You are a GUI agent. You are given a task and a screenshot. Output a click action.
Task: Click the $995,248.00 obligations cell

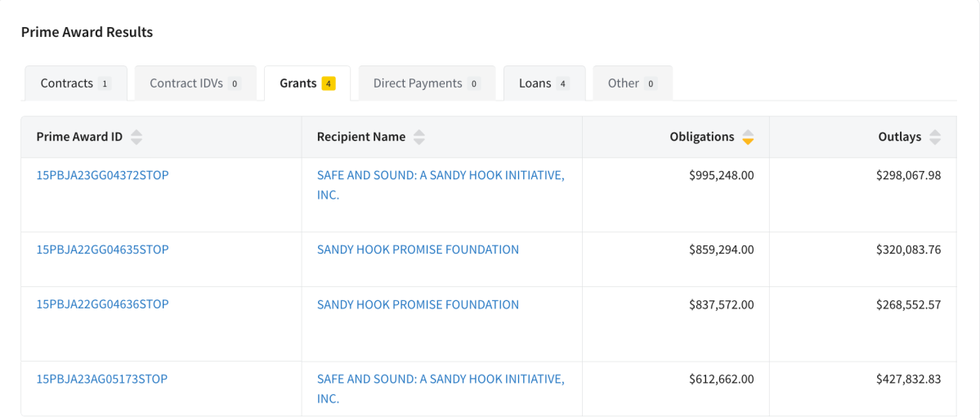pos(721,175)
